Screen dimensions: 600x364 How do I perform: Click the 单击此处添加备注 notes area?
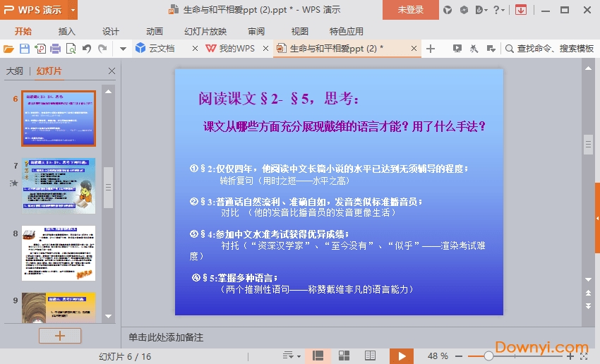coord(166,337)
